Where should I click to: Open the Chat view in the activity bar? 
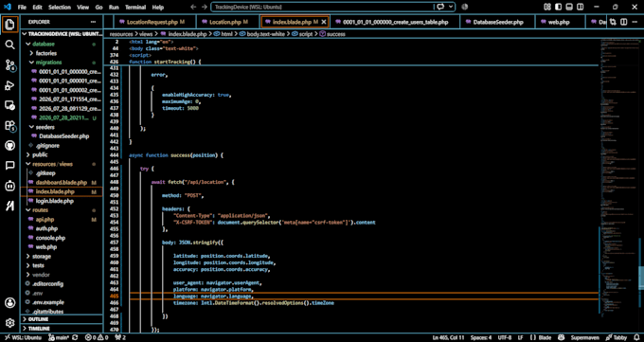[x=9, y=166]
